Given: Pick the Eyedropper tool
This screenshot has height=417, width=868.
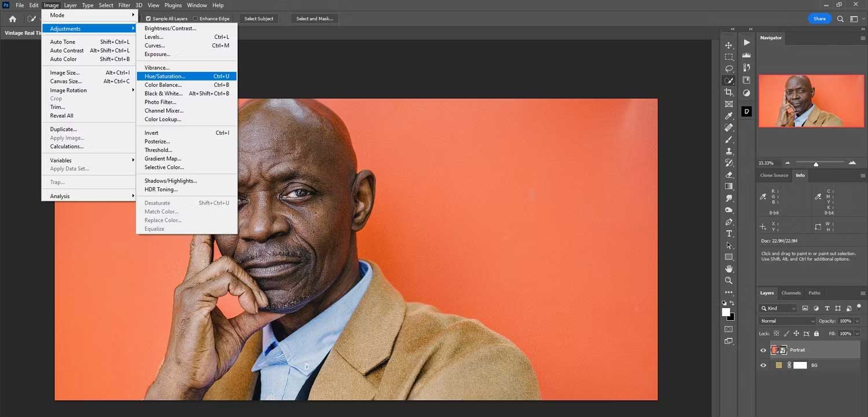Looking at the screenshot, I should coord(729,115).
